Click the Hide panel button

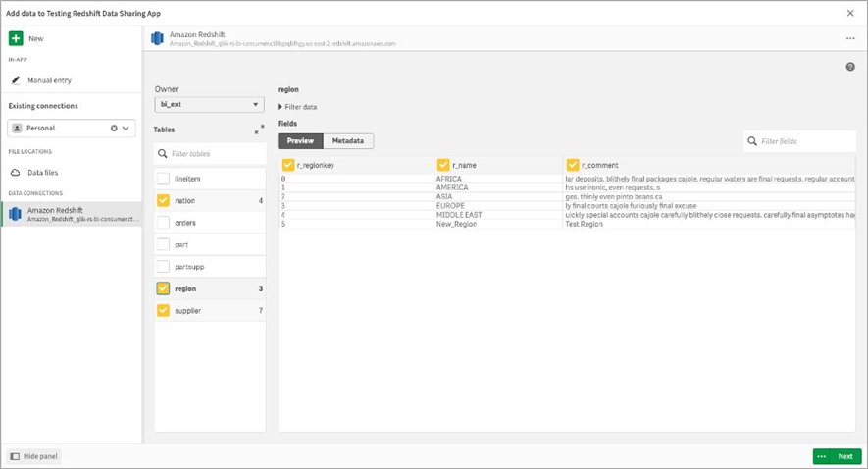tap(33, 456)
